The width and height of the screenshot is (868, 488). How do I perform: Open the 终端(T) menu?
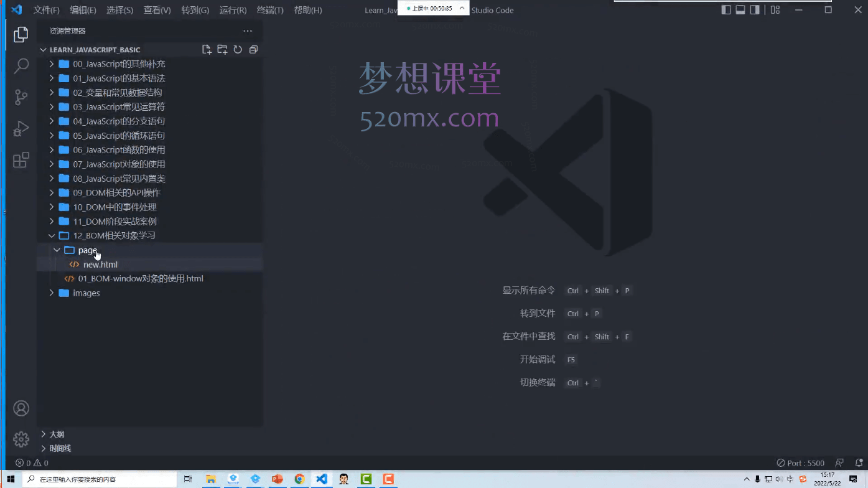click(270, 10)
